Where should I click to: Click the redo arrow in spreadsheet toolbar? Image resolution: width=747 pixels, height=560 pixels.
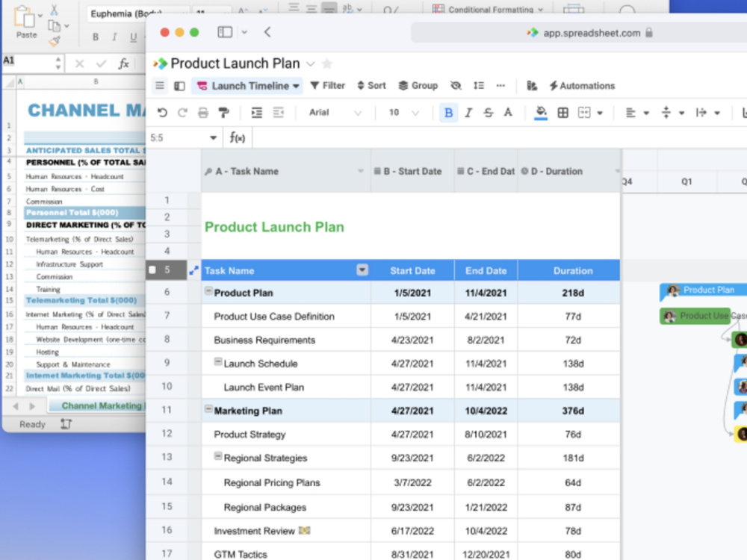tap(182, 113)
